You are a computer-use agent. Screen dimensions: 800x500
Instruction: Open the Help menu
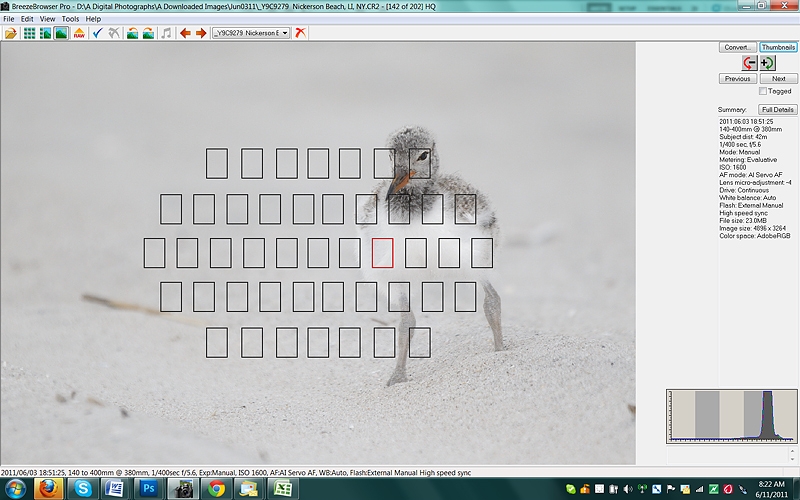coord(93,19)
